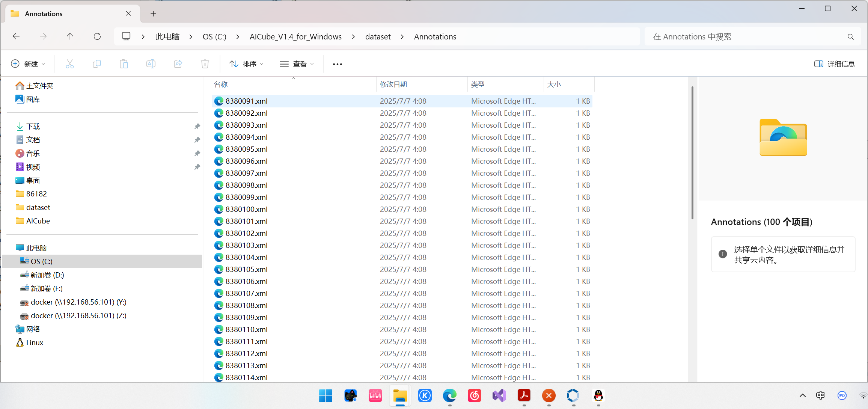Click the Annotations folder preview thumbnail

tap(783, 137)
